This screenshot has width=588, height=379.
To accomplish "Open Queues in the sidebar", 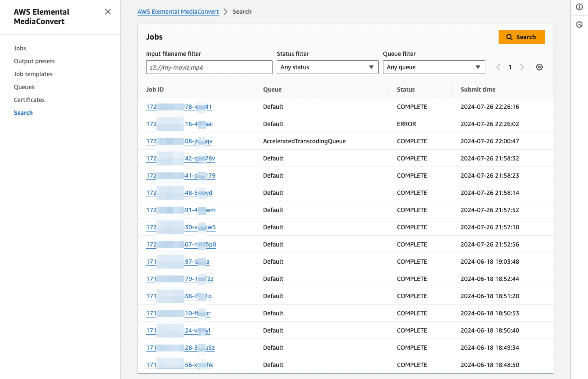I will click(24, 87).
